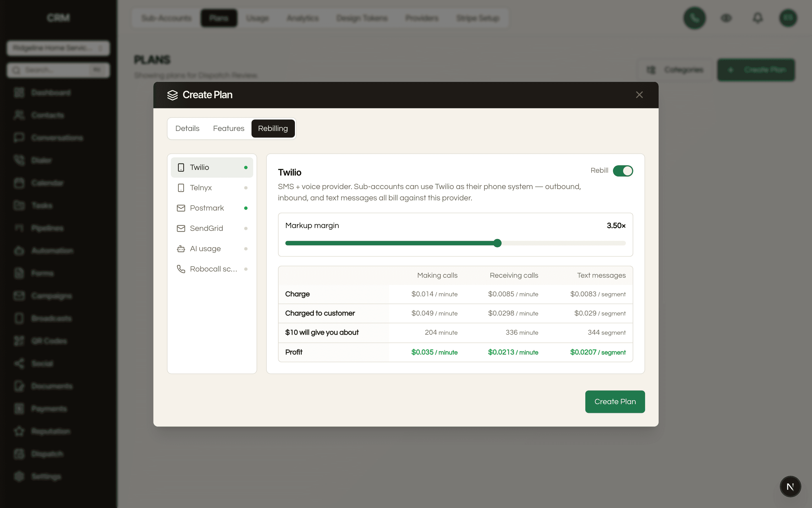
Task: Select Twilio provider in the list
Action: point(212,167)
